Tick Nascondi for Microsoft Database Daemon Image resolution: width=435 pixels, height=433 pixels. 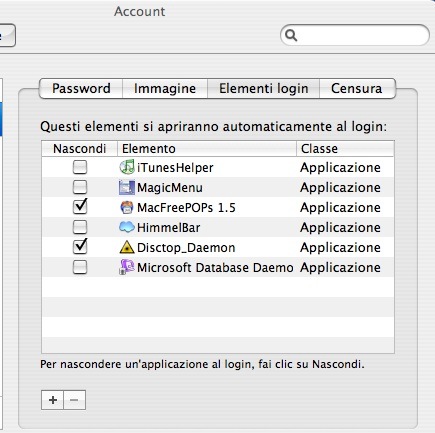click(x=80, y=267)
